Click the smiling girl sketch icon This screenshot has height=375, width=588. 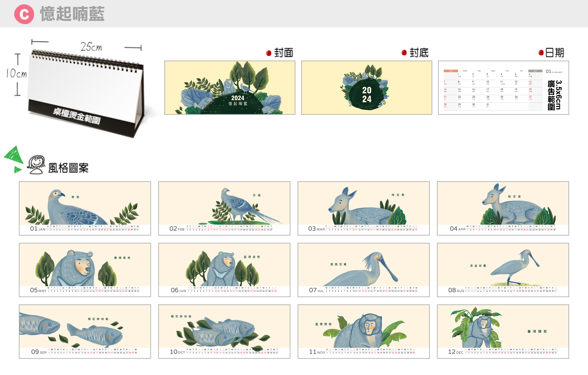tap(36, 165)
